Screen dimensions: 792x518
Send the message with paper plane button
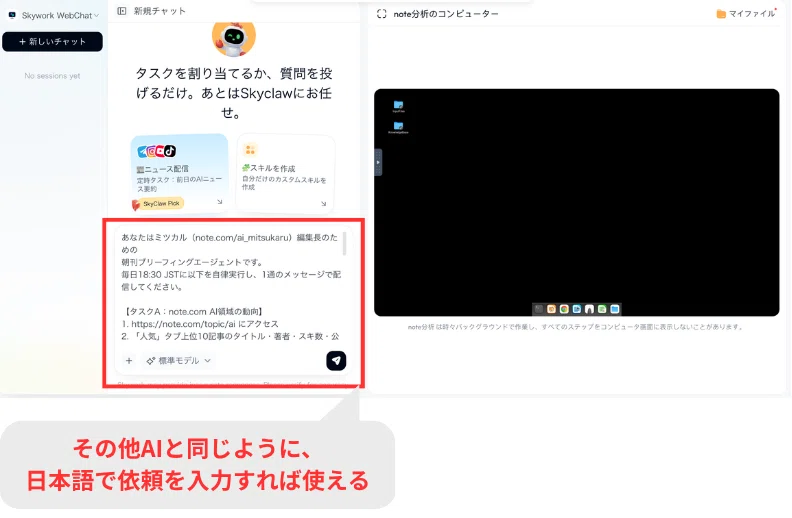click(x=336, y=360)
